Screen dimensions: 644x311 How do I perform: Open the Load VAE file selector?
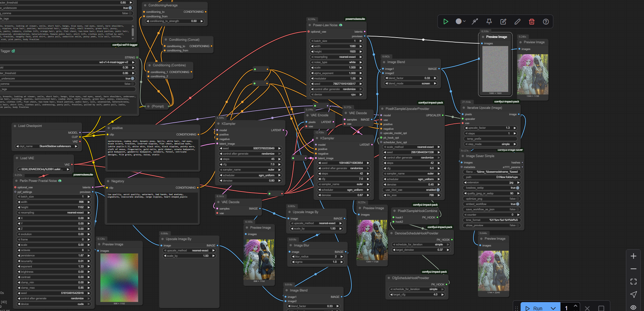click(x=44, y=169)
